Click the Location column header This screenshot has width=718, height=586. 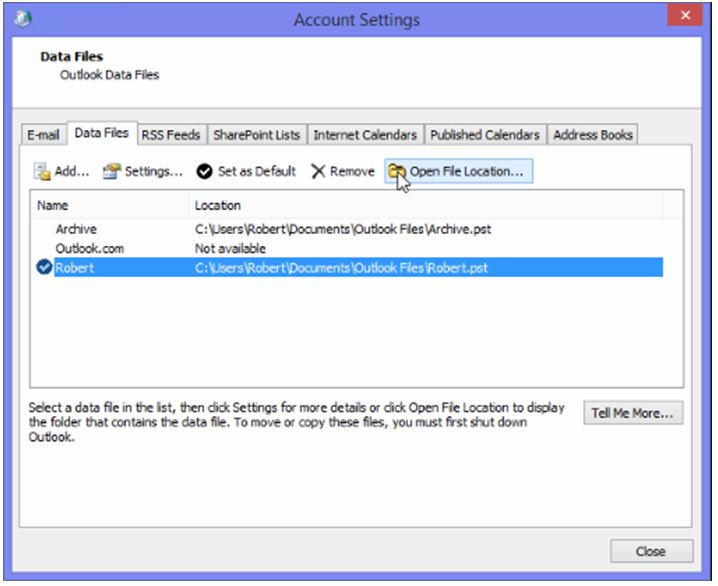(x=425, y=205)
